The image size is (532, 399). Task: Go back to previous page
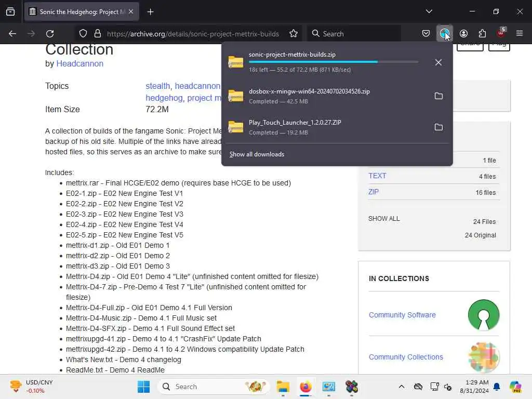[x=12, y=34]
